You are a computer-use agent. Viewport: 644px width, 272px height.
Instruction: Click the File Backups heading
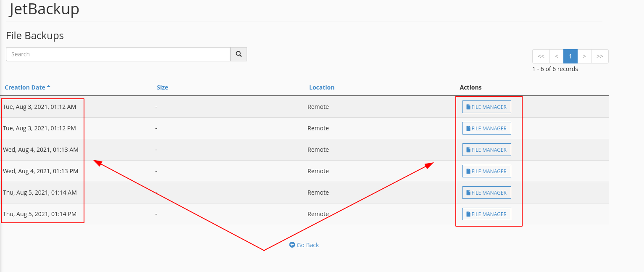35,36
